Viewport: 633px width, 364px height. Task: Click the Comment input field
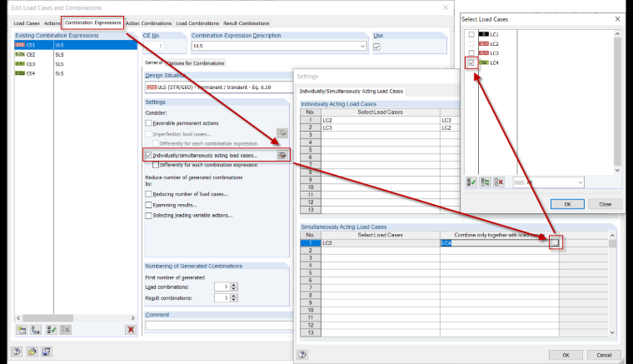(x=219, y=325)
